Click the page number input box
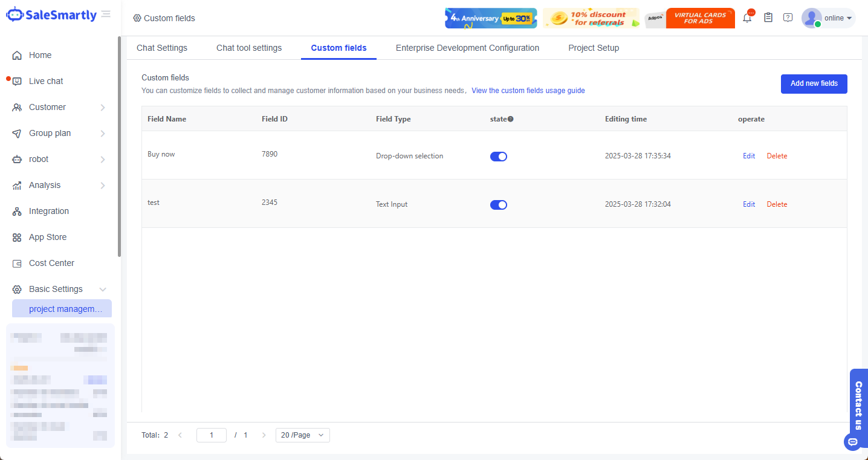The width and height of the screenshot is (868, 460). pyautogui.click(x=212, y=435)
